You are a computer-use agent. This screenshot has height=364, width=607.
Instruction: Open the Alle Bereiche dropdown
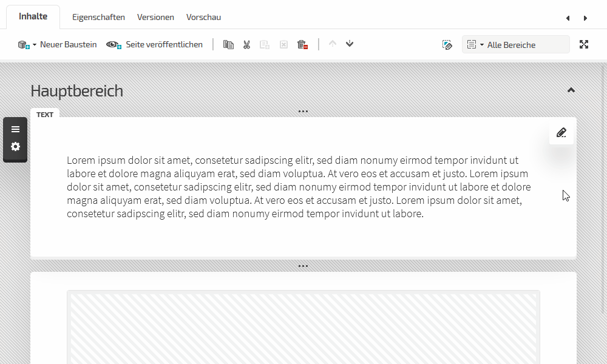pyautogui.click(x=515, y=44)
